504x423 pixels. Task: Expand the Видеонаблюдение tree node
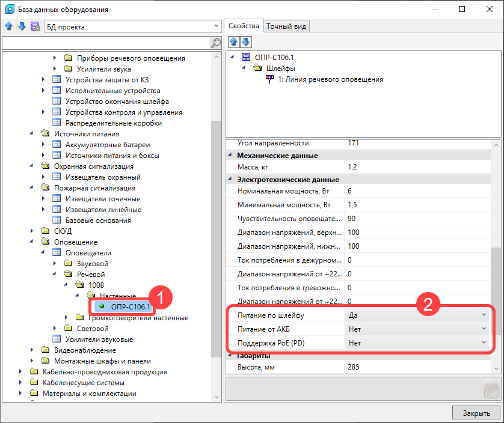pyautogui.click(x=31, y=350)
